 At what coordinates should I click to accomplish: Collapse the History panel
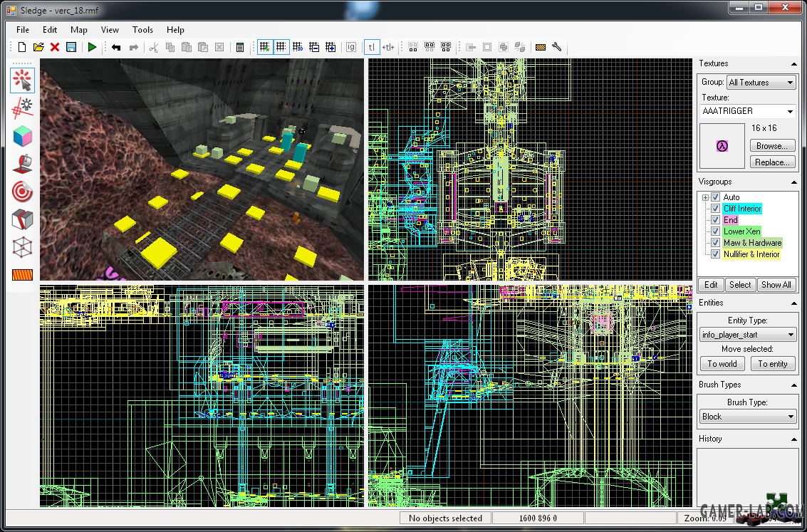coord(794,439)
